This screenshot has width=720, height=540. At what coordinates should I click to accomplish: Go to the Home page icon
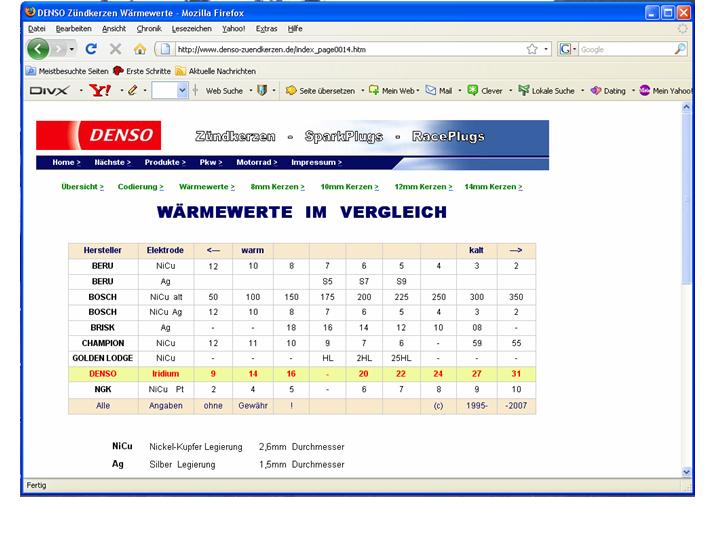point(140,49)
